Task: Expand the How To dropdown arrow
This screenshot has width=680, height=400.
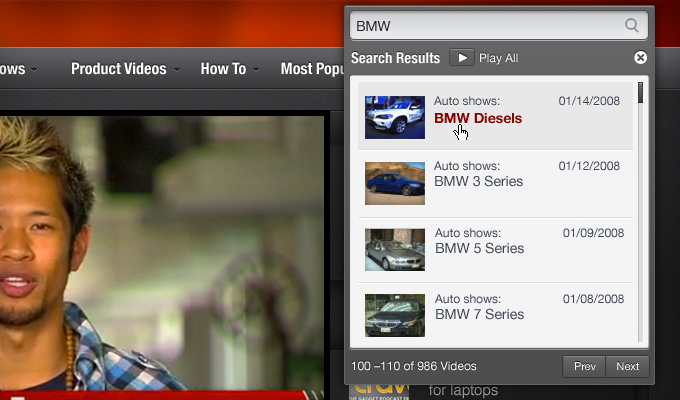Action: pyautogui.click(x=256, y=69)
